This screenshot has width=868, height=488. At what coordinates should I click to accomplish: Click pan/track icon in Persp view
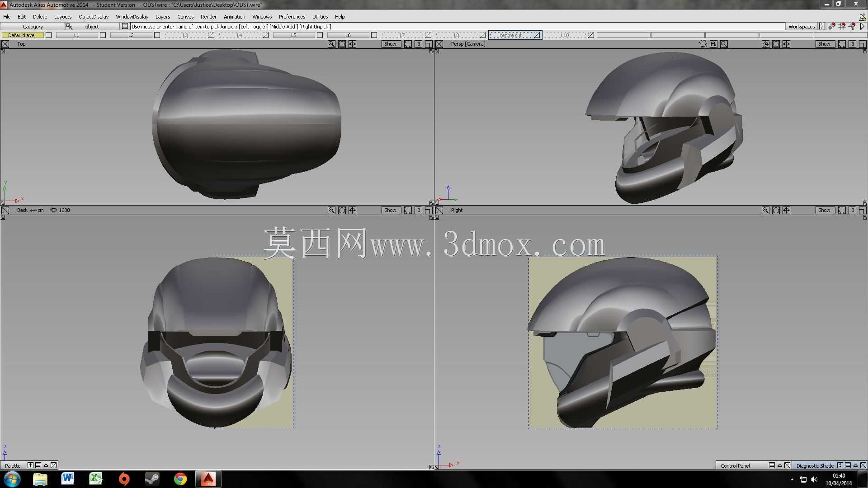[x=787, y=44]
